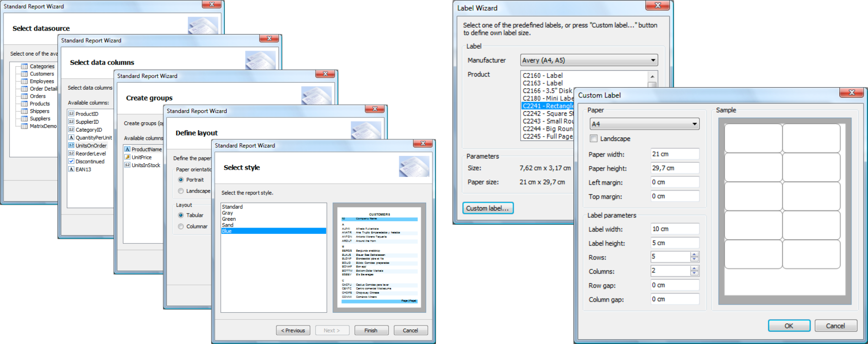
Task: Select the Suppliers table icon
Action: pos(24,118)
